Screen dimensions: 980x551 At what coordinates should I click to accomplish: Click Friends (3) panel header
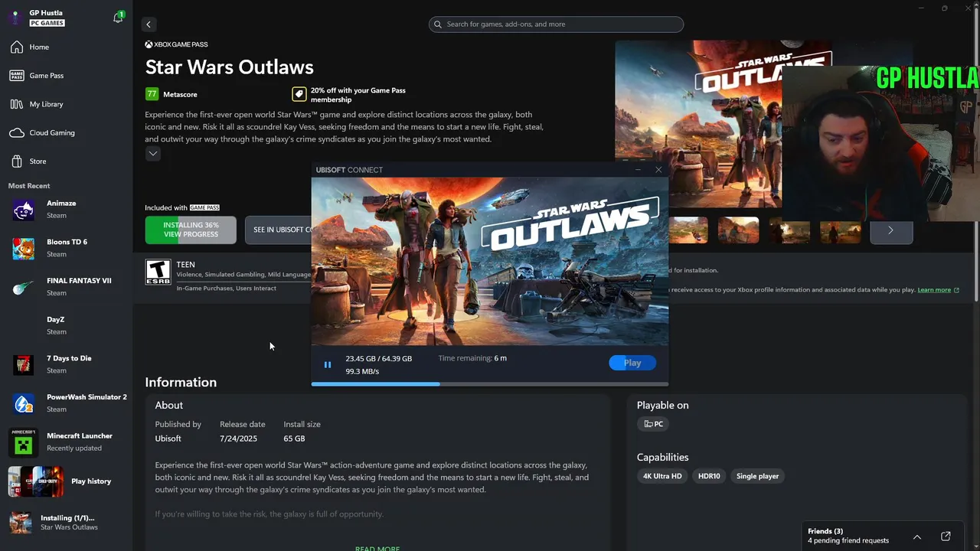pyautogui.click(x=825, y=531)
